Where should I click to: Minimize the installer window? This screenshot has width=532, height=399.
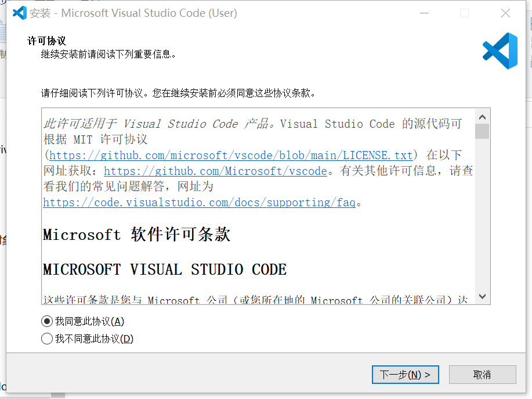[424, 13]
